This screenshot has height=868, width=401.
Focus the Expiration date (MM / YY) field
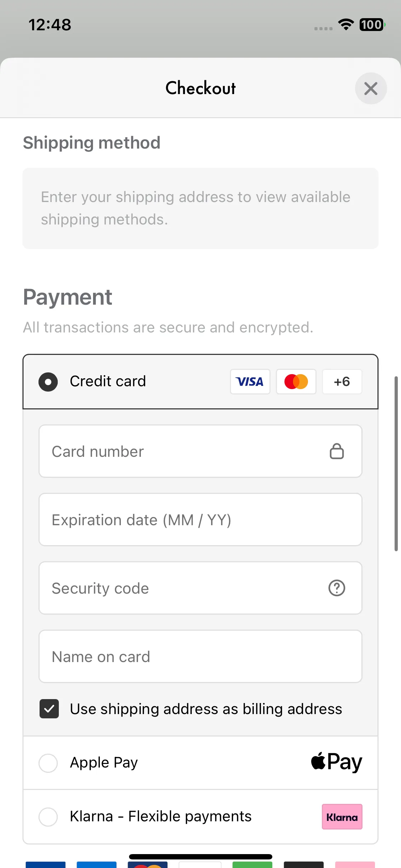point(200,520)
